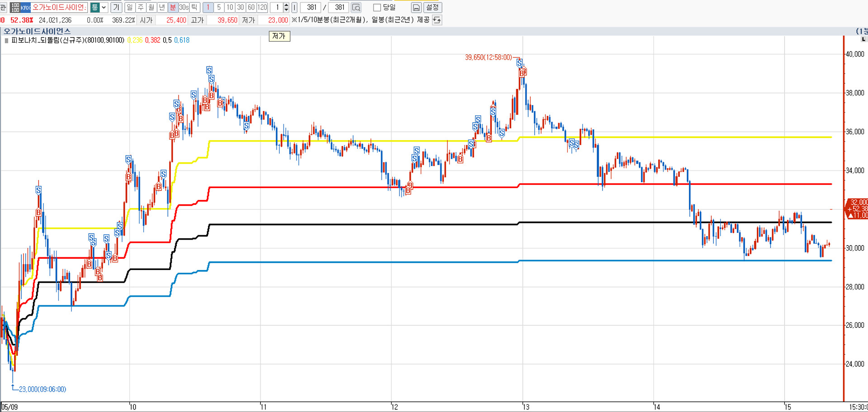Click the 시가 label in the header
868x412 pixels.
[x=146, y=20]
